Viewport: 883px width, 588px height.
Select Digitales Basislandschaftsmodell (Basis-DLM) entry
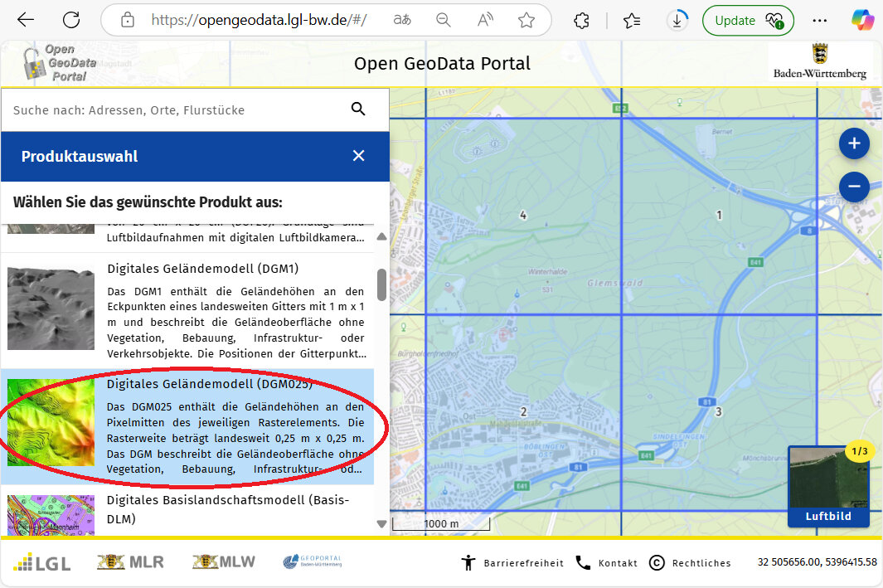pyautogui.click(x=228, y=509)
